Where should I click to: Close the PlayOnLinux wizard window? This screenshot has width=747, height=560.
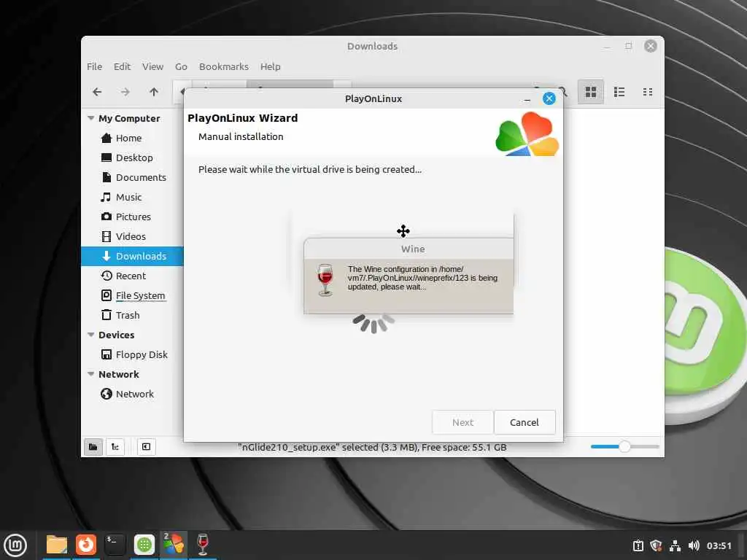549,98
